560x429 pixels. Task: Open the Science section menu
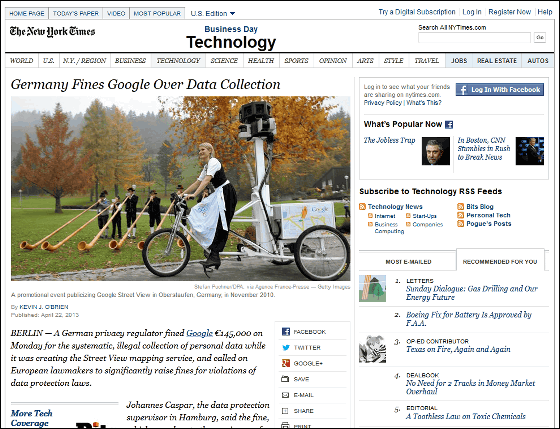coord(224,61)
